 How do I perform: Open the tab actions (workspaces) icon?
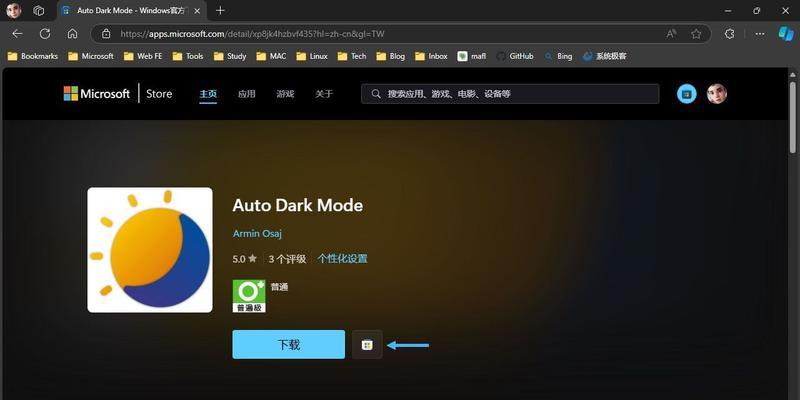coord(39,10)
